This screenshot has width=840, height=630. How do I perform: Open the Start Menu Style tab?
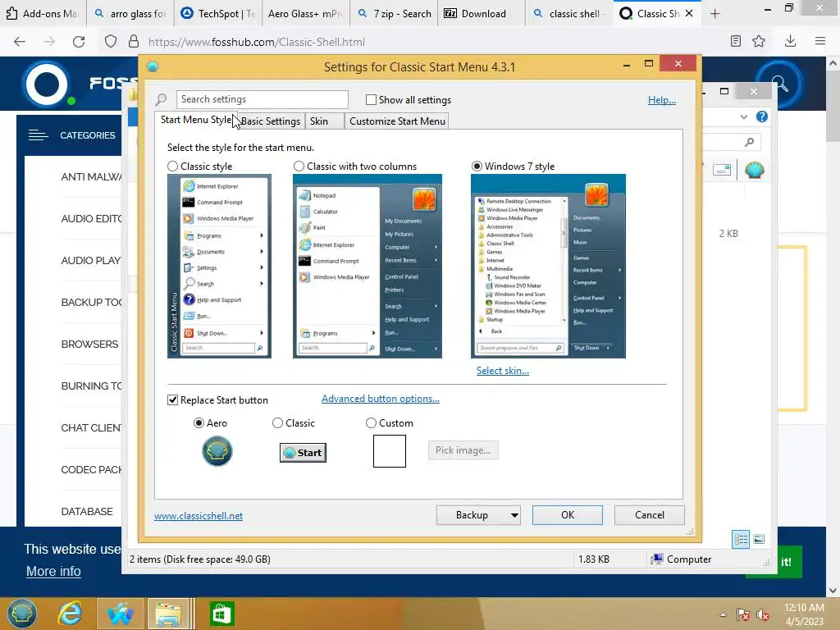point(196,120)
